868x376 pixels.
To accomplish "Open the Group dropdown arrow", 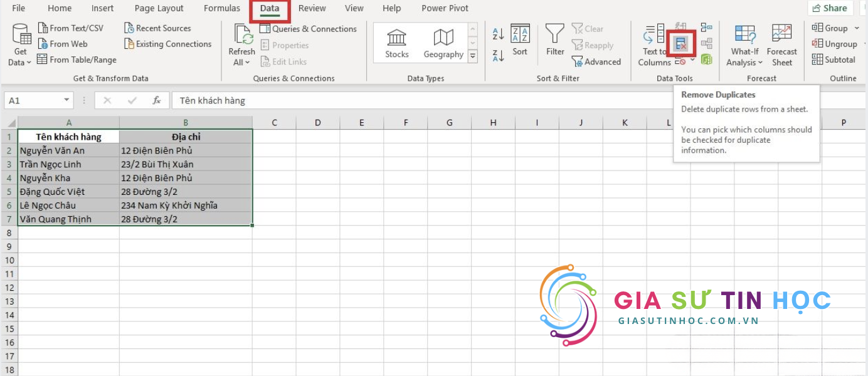I will (x=857, y=28).
